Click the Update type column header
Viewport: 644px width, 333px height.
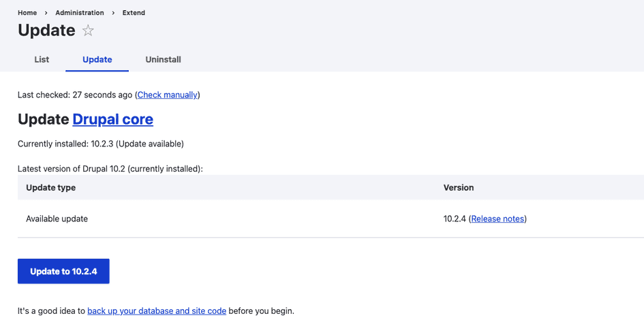tap(51, 188)
